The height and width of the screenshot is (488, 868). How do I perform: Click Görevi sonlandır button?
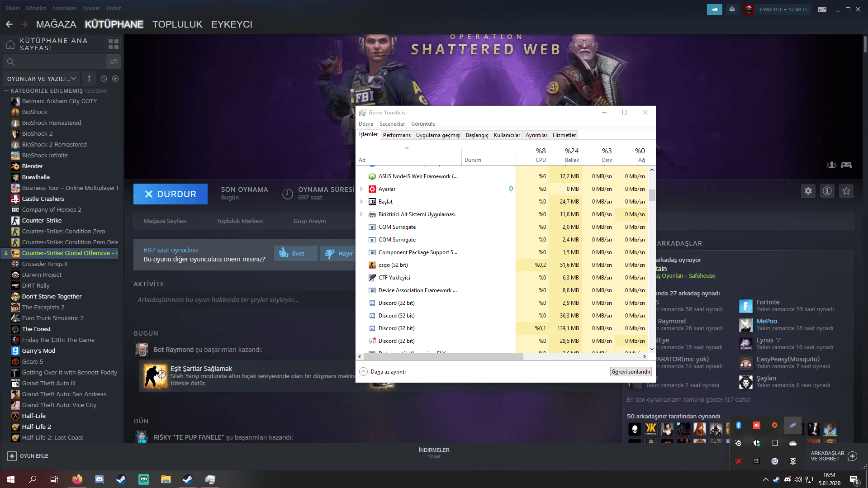pyautogui.click(x=631, y=372)
